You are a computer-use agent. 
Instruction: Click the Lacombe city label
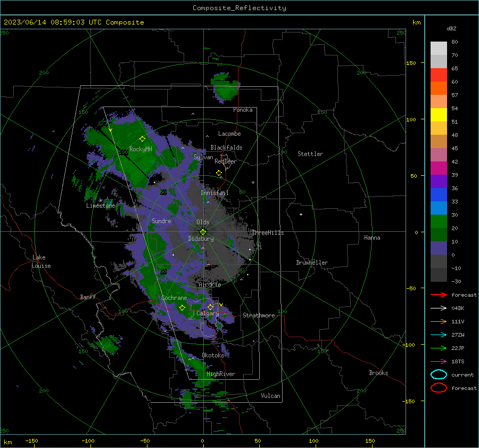pos(229,134)
